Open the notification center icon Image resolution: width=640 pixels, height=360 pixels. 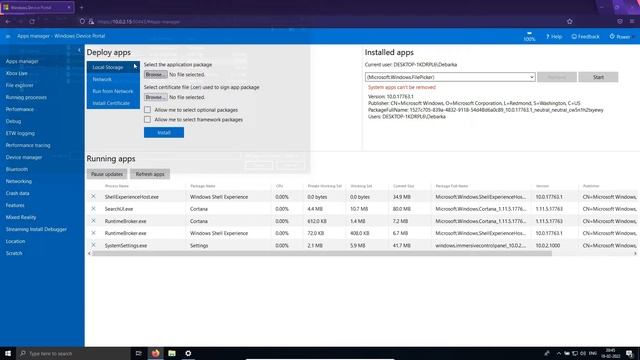[x=630, y=353]
